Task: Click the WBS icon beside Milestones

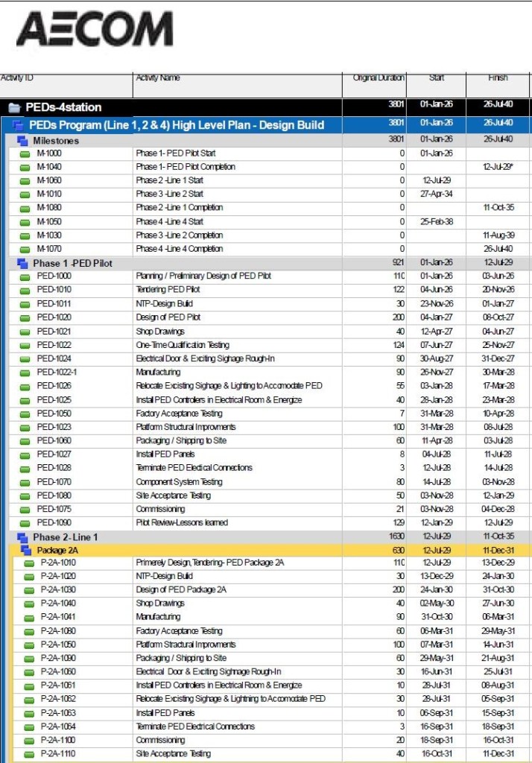Action: pyautogui.click(x=22, y=140)
